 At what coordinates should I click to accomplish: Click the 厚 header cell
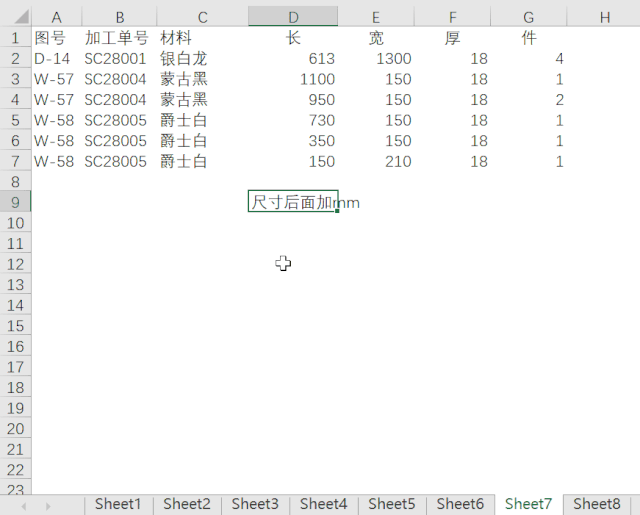452,38
